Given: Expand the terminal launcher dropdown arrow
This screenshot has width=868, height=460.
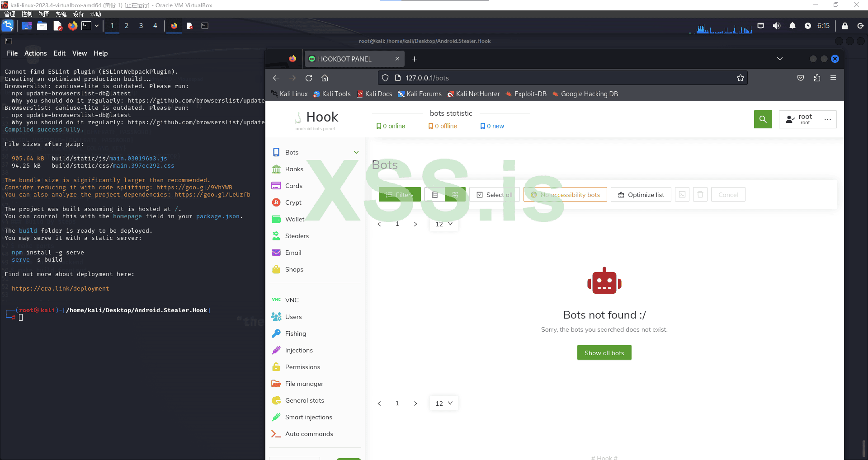Looking at the screenshot, I should (97, 26).
